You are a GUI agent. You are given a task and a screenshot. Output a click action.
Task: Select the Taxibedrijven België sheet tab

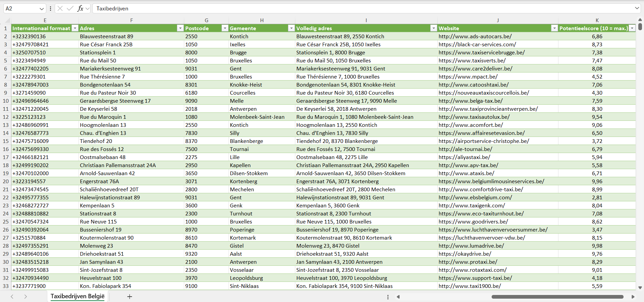coord(78,296)
